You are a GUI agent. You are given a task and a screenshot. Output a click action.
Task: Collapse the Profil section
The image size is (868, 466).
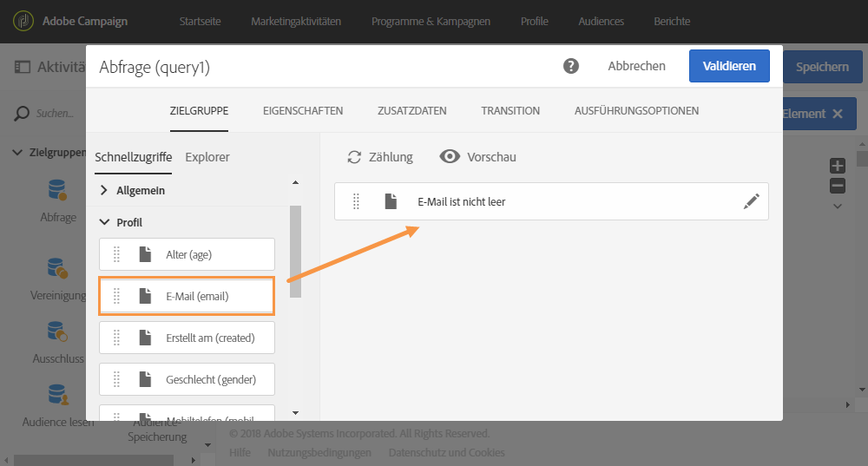pyautogui.click(x=104, y=222)
